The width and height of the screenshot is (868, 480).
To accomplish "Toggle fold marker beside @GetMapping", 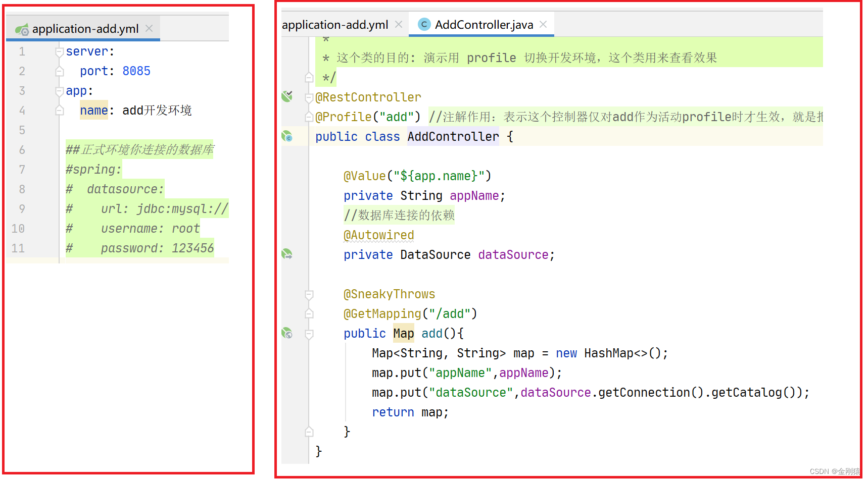I will [309, 314].
